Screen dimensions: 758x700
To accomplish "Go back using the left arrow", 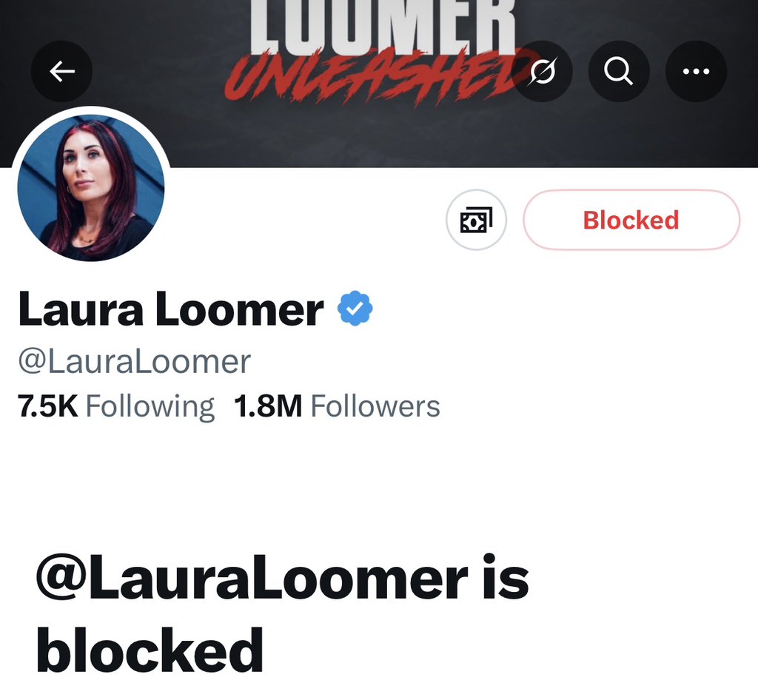I will pyautogui.click(x=62, y=72).
